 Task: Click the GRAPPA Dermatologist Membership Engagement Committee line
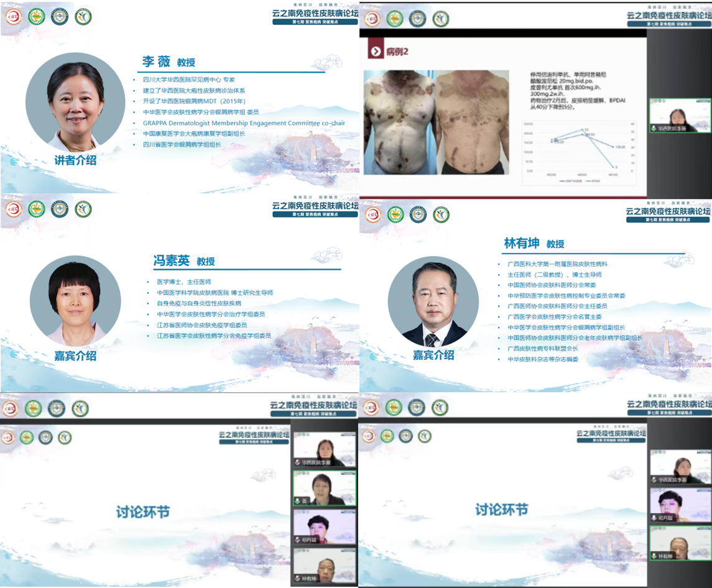(x=244, y=123)
